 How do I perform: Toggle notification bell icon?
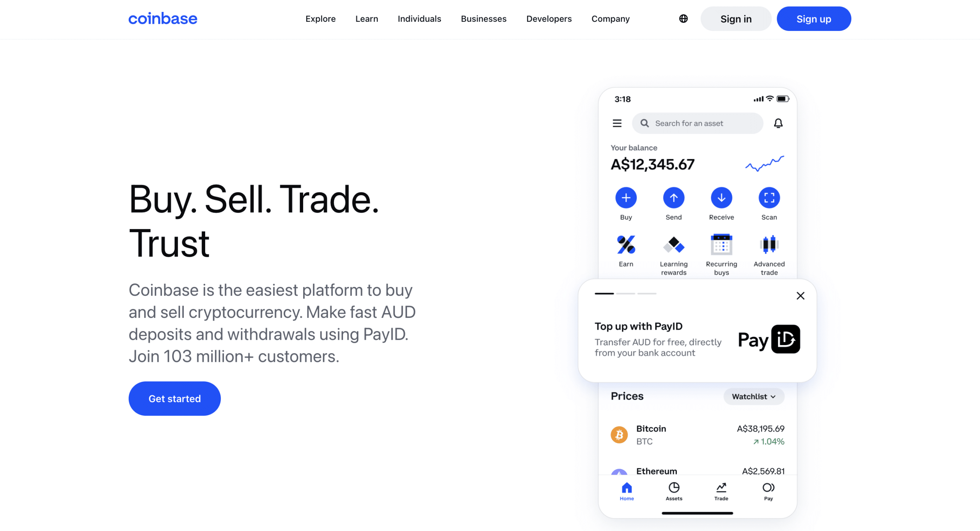pyautogui.click(x=779, y=123)
